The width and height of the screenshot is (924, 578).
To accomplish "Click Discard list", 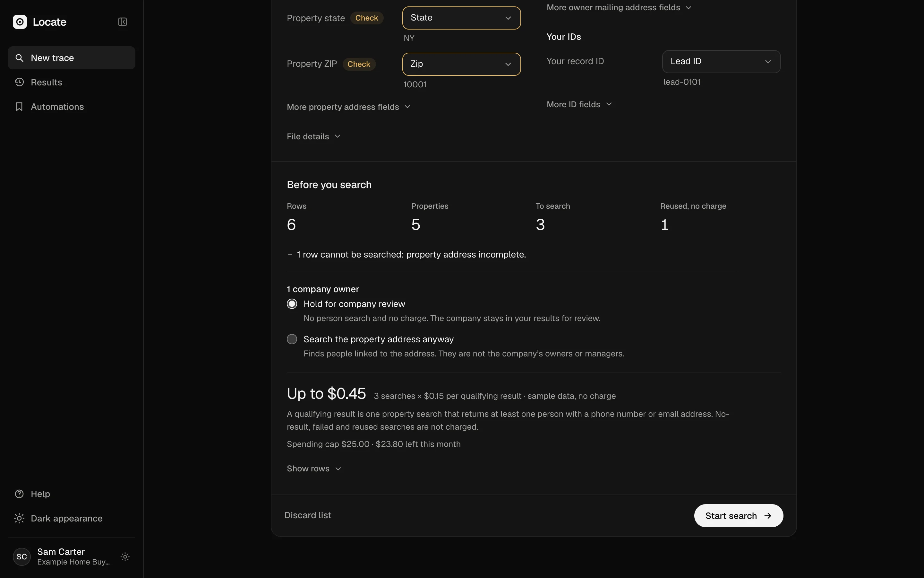I will tap(308, 515).
